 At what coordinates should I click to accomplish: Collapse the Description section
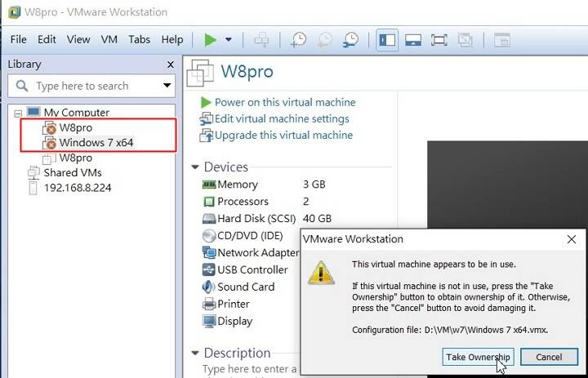[195, 353]
